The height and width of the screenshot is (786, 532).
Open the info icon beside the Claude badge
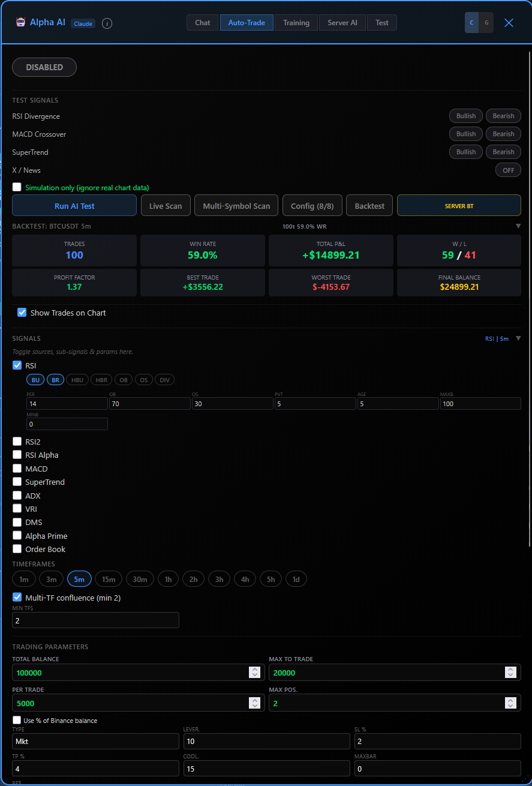(107, 23)
